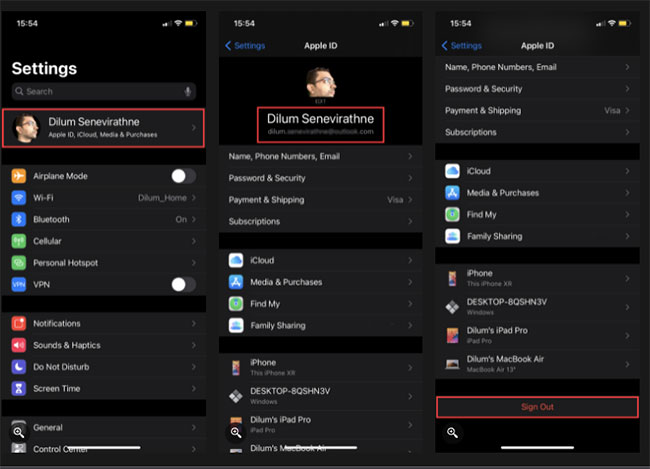Screen dimensions: 650x469
Task: Tap the Screen Time hourglass icon
Action: pyautogui.click(x=19, y=389)
